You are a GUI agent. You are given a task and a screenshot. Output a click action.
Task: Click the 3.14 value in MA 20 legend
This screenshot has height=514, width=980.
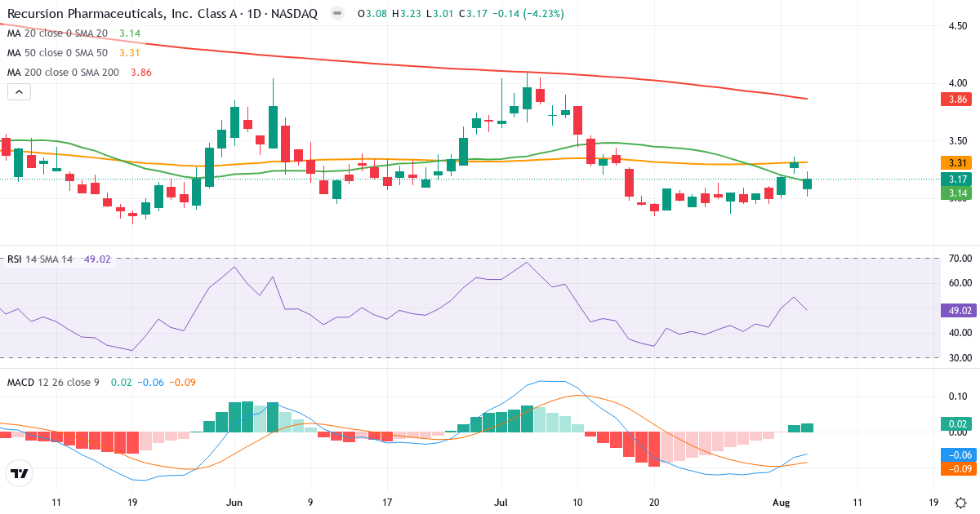(130, 33)
